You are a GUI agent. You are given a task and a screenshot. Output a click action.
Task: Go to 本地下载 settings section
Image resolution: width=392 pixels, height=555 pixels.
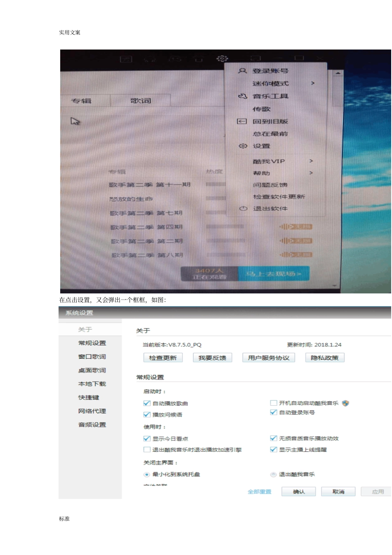click(92, 384)
